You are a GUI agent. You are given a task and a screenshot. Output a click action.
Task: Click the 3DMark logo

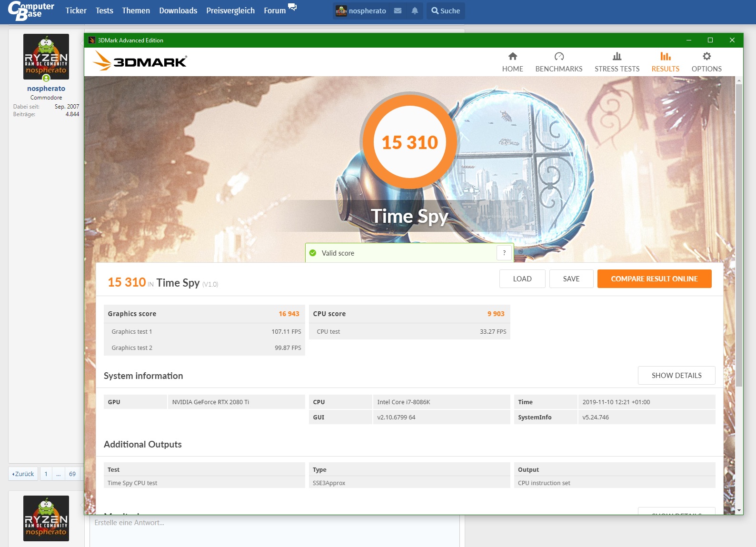pyautogui.click(x=139, y=61)
